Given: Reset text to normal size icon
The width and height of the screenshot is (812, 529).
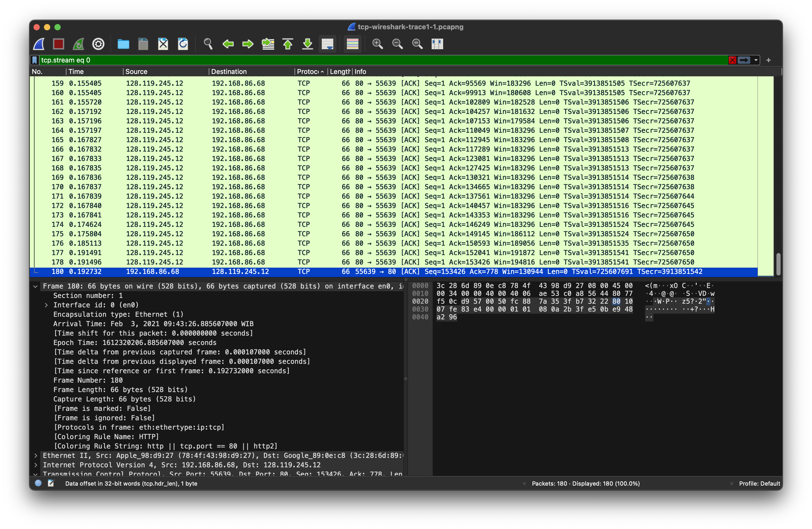Looking at the screenshot, I should [417, 44].
